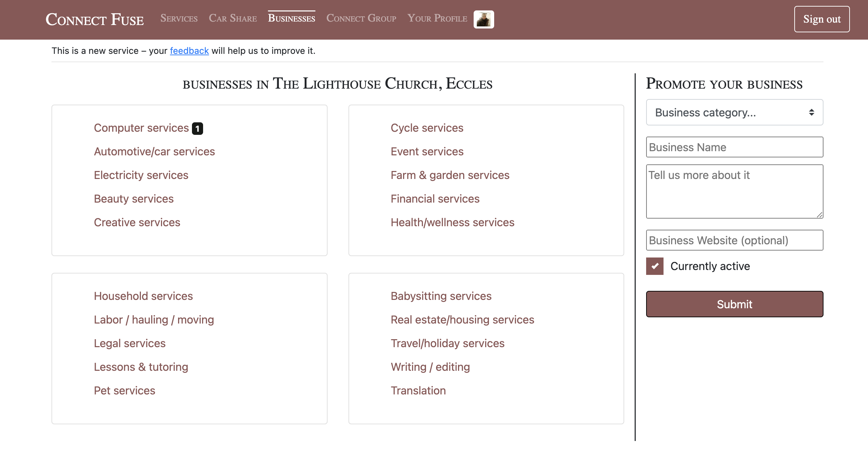
Task: Navigate to the Services menu item
Action: pos(179,19)
